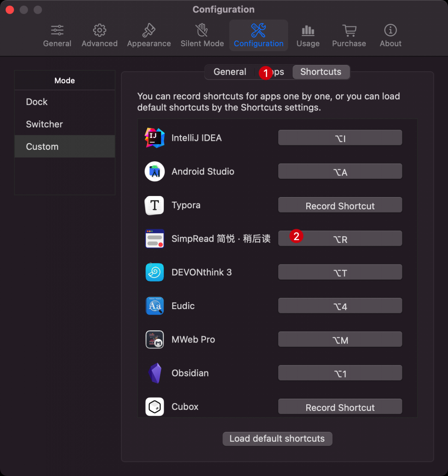Select Custom mode in sidebar
The height and width of the screenshot is (476, 448).
coord(65,147)
